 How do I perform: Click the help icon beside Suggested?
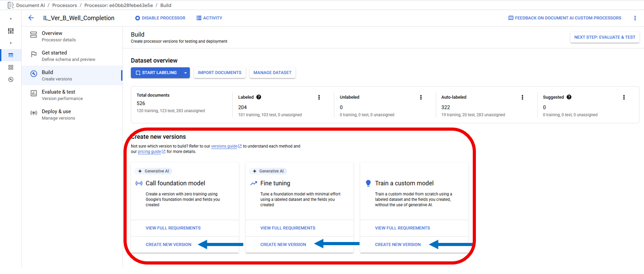click(569, 97)
